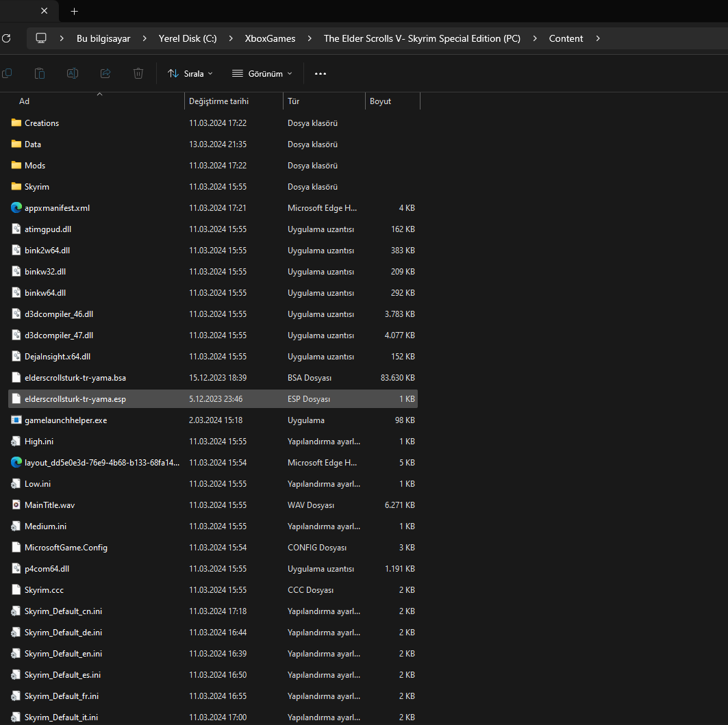Click the rename icon in the toolbar

point(73,73)
